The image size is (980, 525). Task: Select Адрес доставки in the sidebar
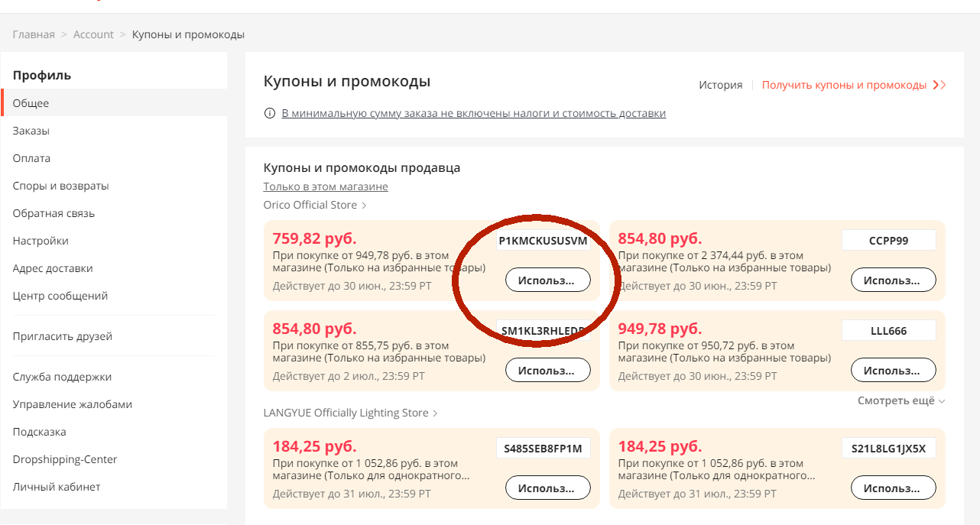coord(53,268)
